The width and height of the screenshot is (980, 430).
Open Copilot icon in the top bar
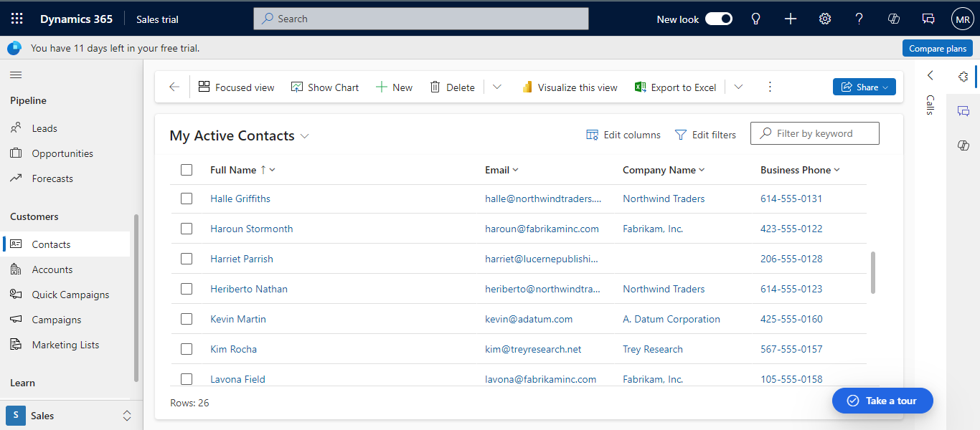tap(894, 19)
